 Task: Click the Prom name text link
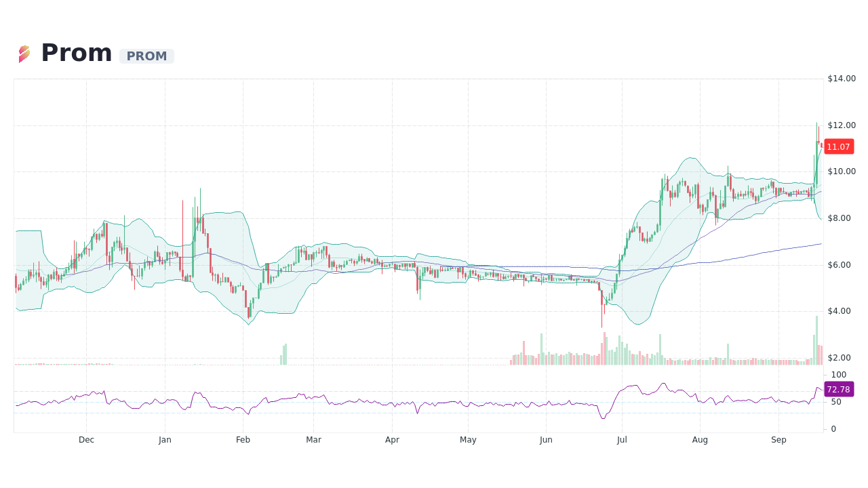(x=77, y=52)
